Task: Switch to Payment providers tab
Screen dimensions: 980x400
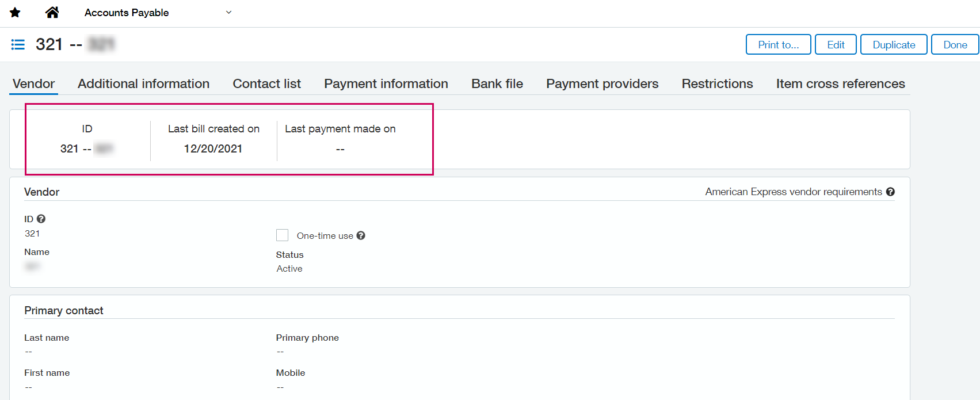Action: click(603, 83)
